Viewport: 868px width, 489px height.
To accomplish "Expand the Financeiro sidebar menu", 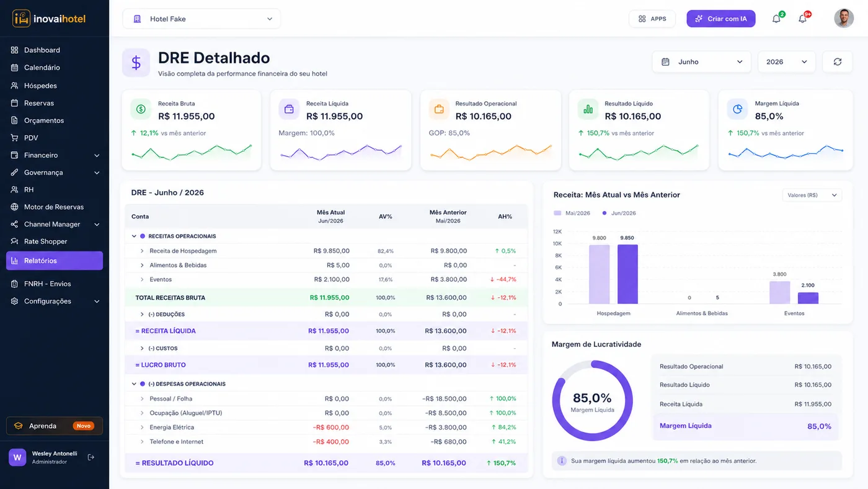I will (55, 155).
